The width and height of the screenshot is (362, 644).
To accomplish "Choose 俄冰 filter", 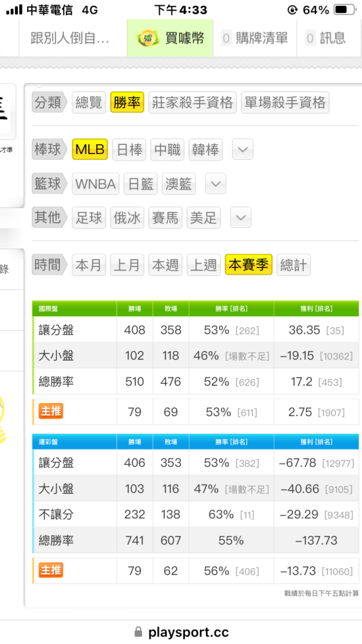I will tap(127, 218).
